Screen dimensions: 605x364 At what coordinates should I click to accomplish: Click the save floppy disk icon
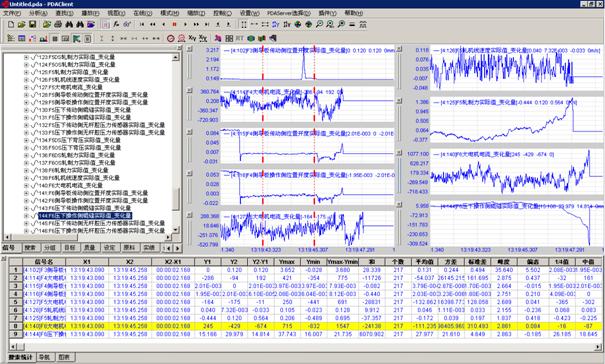[x=32, y=24]
